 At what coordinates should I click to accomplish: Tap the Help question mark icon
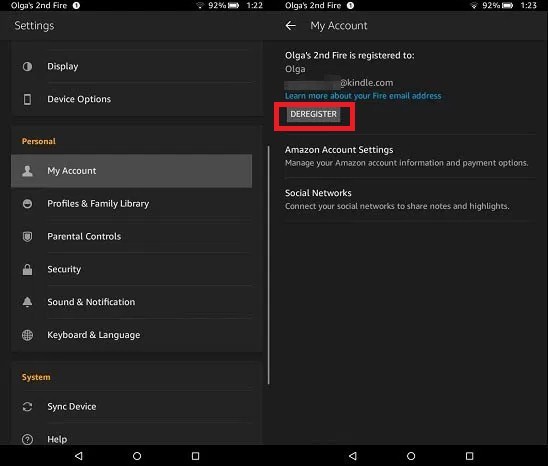27,439
